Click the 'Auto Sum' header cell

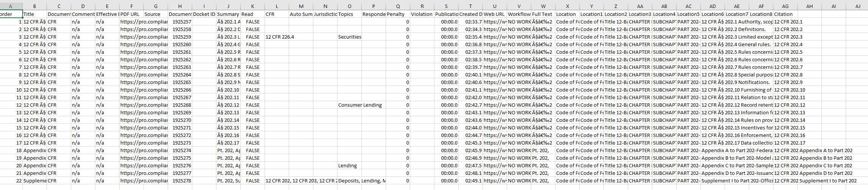click(301, 14)
